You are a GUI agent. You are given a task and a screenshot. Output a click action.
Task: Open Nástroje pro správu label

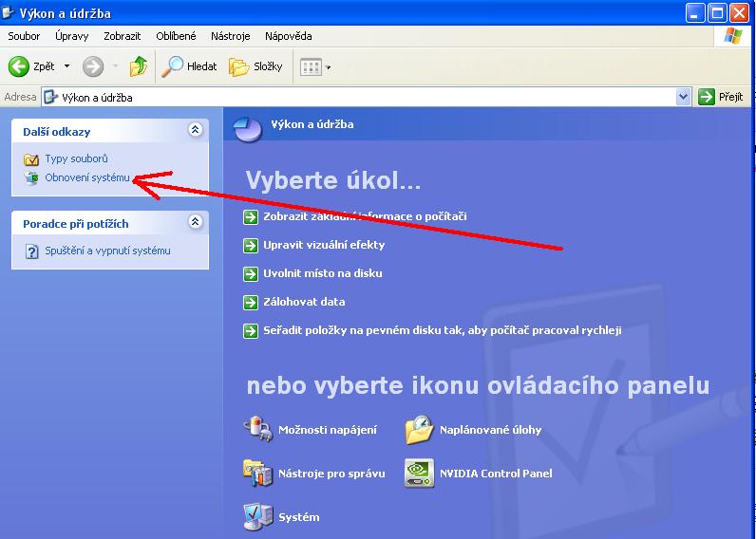(x=331, y=474)
